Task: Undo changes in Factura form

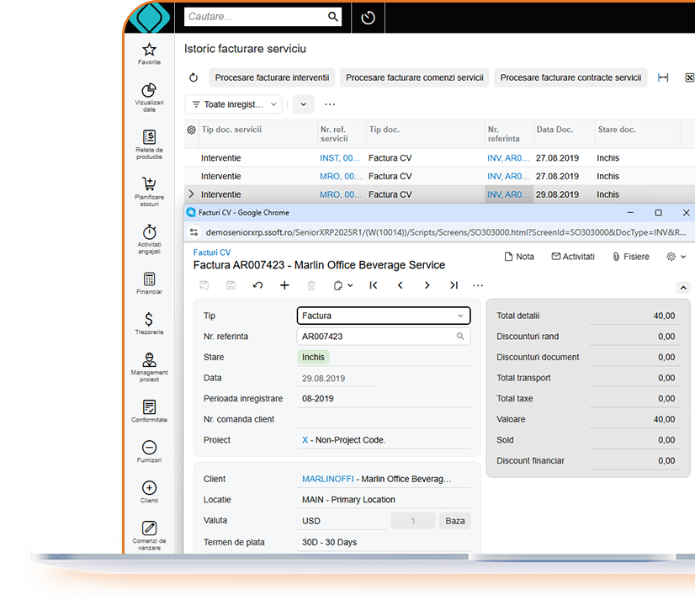Action: point(257,285)
